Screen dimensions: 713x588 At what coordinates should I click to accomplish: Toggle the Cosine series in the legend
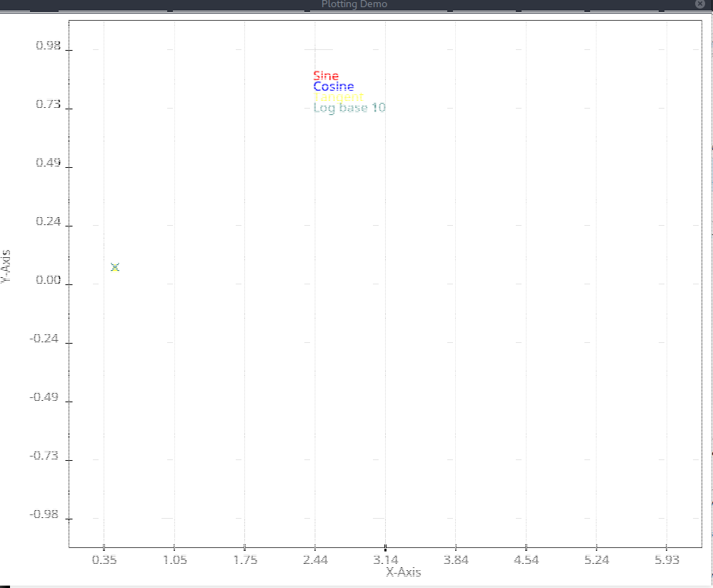point(333,86)
